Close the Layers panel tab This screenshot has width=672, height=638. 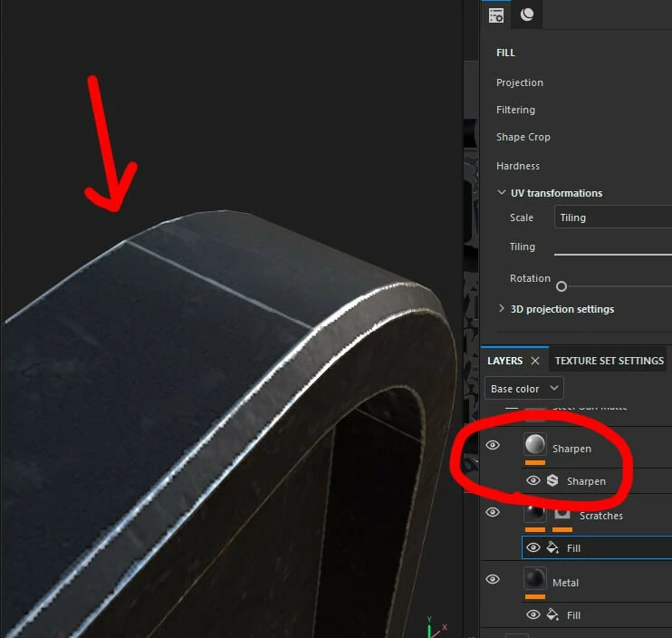coord(535,361)
